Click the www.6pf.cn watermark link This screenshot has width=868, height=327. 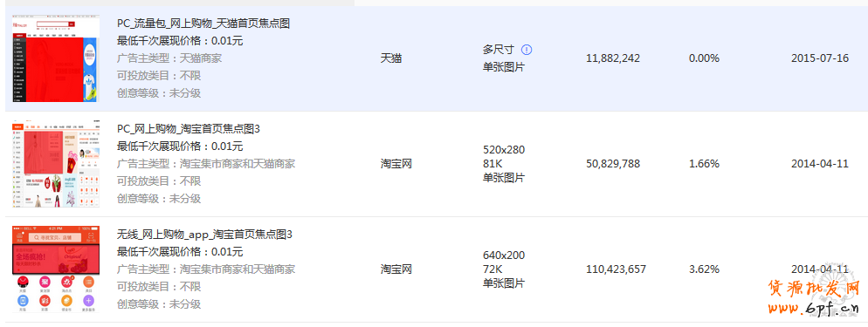(815, 307)
